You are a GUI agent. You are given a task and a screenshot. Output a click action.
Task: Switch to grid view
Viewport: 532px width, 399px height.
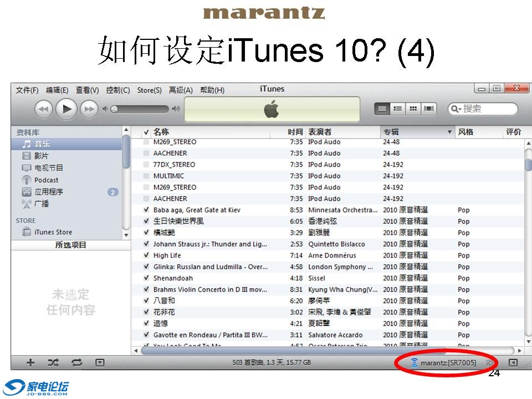coord(413,109)
